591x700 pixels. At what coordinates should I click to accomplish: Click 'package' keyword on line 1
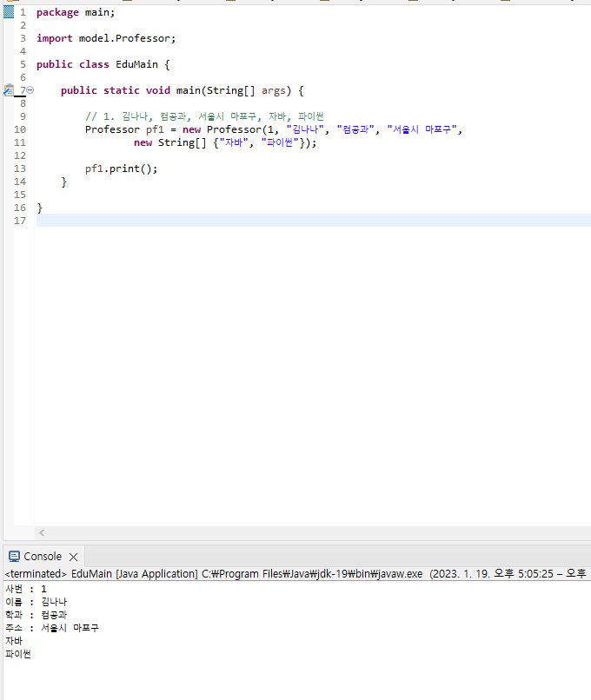[x=57, y=12]
